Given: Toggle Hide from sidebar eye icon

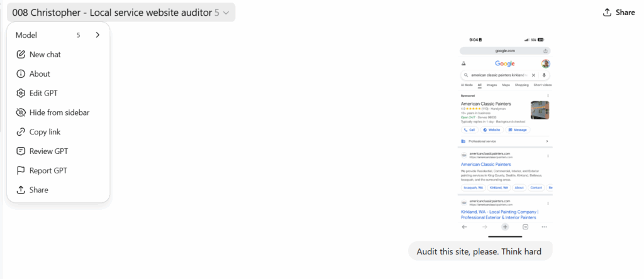Looking at the screenshot, I should point(21,113).
